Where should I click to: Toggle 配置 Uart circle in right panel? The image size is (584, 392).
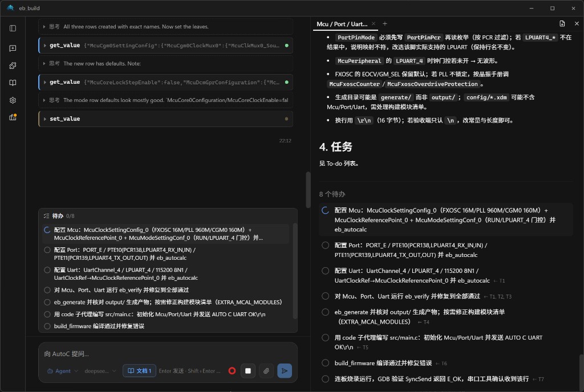[x=325, y=271]
